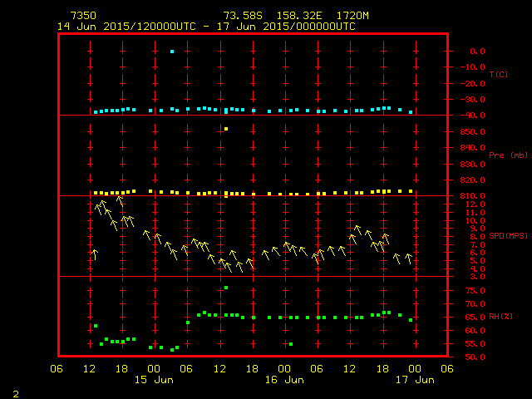Click the 50.0 humidity tick label

click(x=473, y=357)
